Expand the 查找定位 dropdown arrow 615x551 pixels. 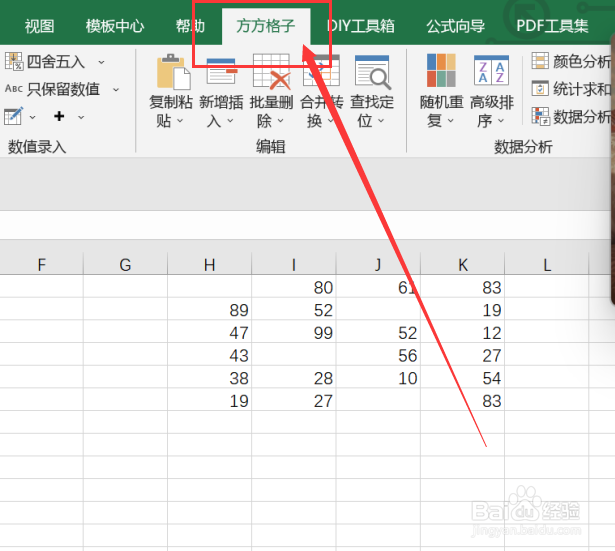click(381, 121)
